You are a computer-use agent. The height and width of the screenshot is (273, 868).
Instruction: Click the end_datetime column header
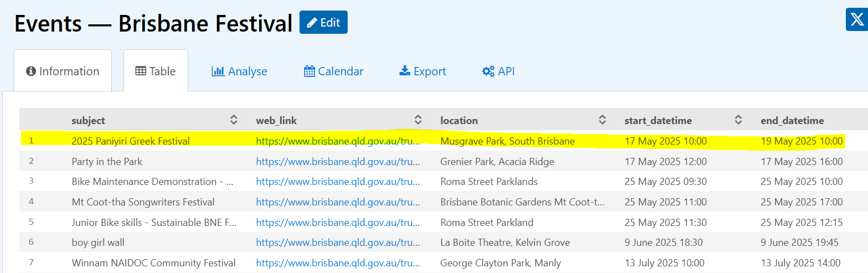tap(792, 120)
